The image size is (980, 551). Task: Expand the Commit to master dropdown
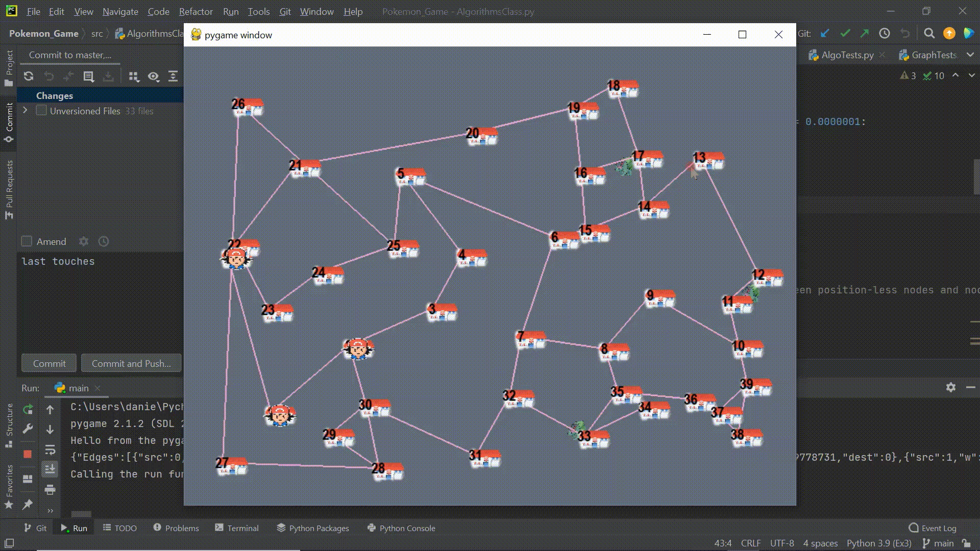[70, 55]
